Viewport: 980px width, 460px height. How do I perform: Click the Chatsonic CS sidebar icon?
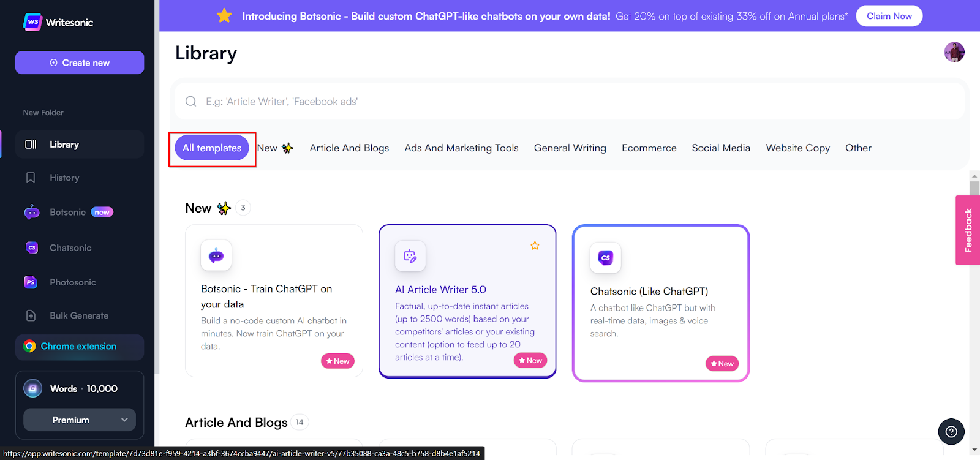point(32,247)
